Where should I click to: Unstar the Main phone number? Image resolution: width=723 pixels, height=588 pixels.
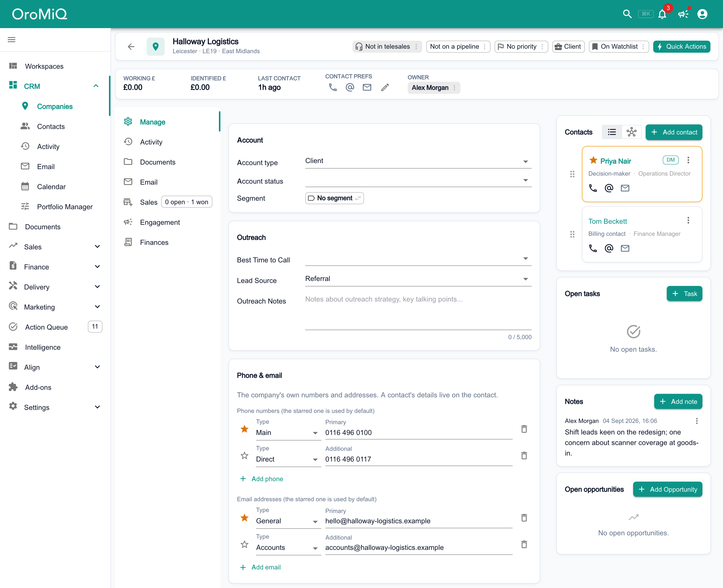245,429
